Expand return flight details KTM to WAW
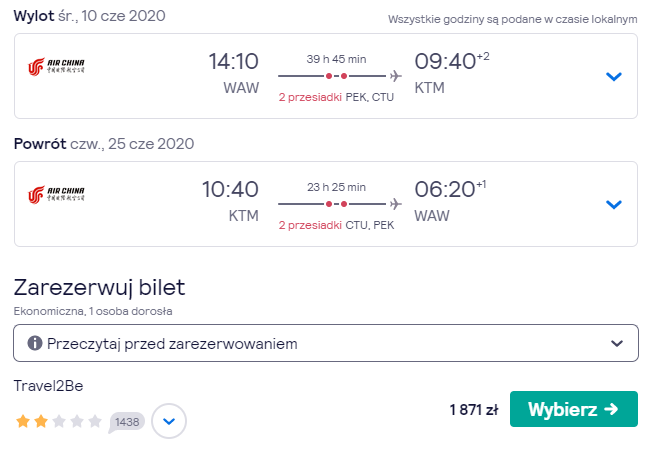This screenshot has width=653, height=461. 613,204
